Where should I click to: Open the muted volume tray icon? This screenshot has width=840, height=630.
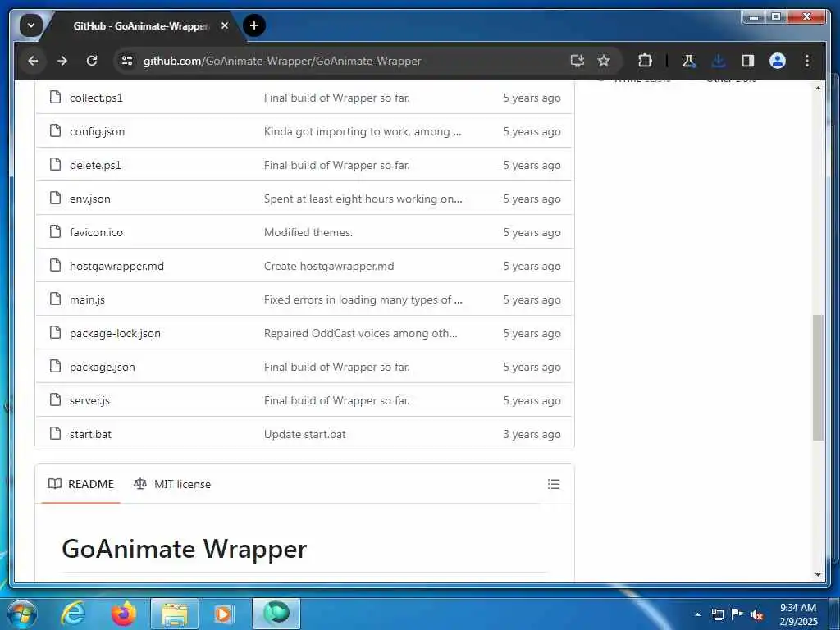click(757, 615)
